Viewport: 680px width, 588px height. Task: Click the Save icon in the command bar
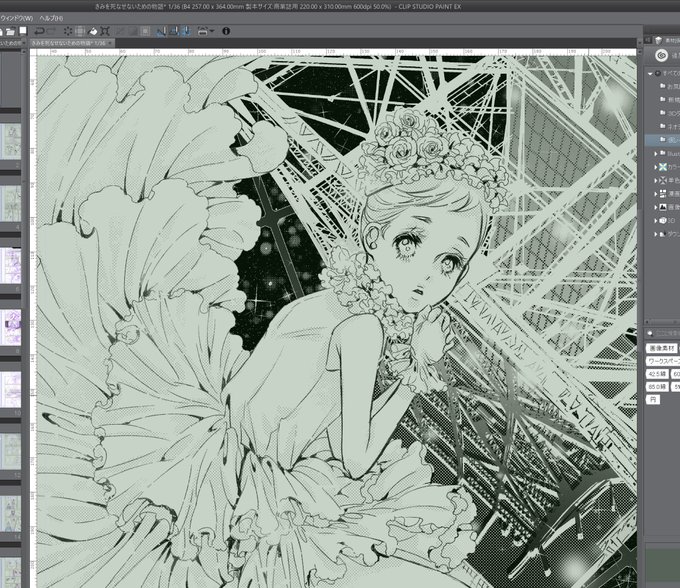(23, 31)
